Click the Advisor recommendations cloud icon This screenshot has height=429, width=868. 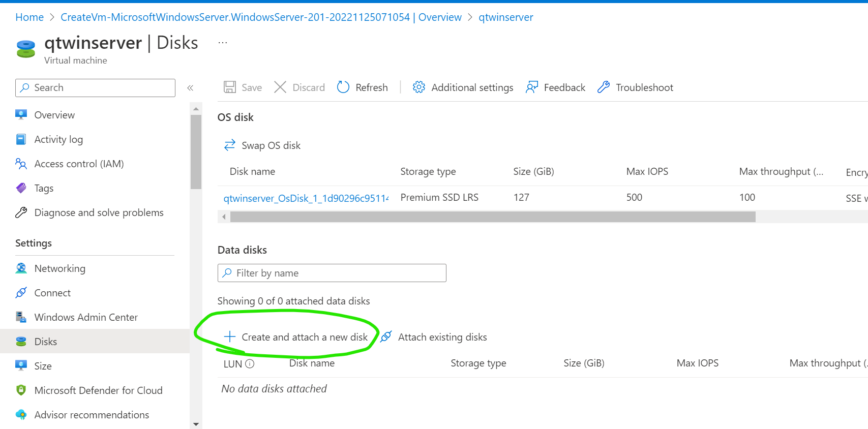(21, 415)
